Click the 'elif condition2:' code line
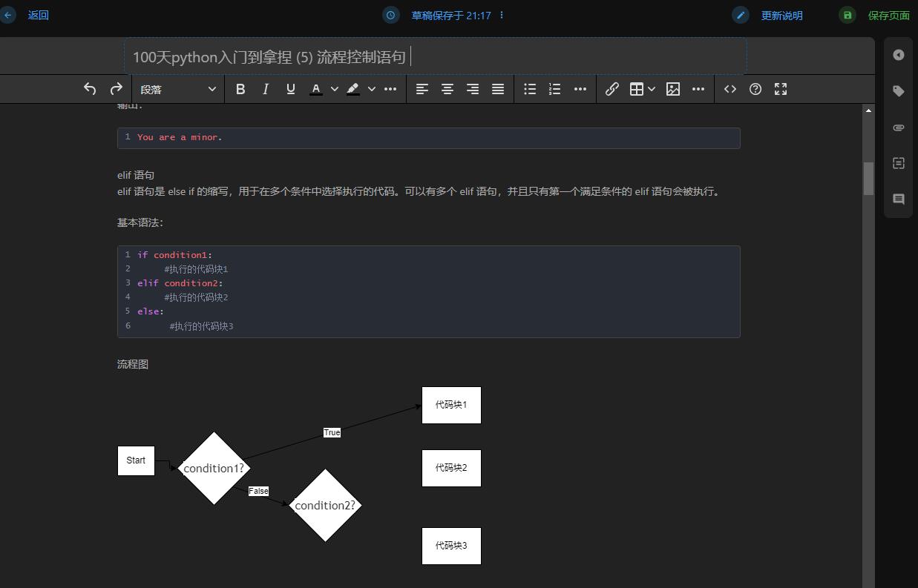 (x=180, y=283)
